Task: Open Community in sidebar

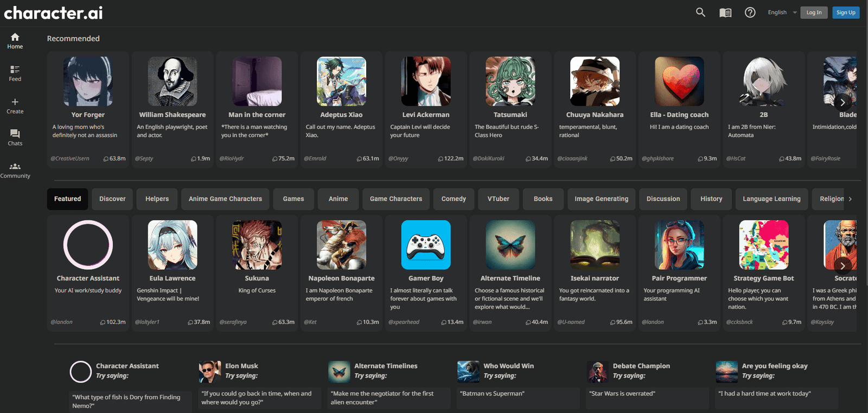Action: [x=15, y=170]
